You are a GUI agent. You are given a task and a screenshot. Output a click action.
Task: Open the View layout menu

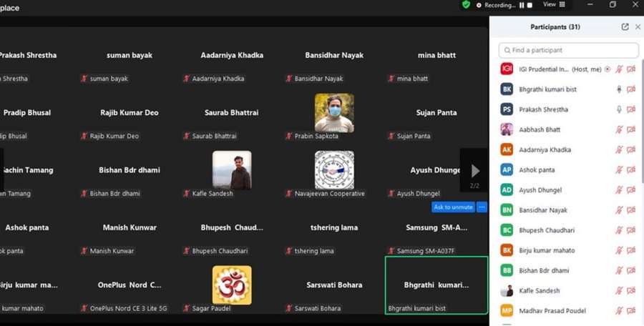pyautogui.click(x=554, y=4)
